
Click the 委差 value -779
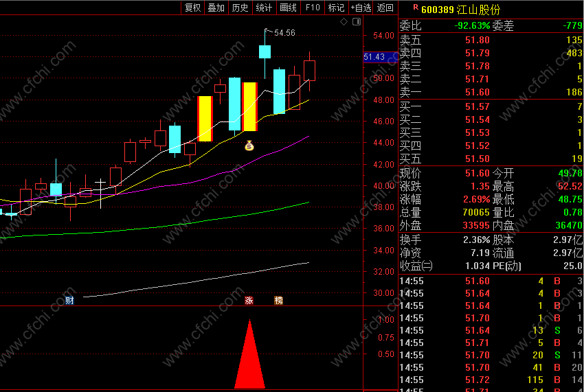[x=572, y=25]
